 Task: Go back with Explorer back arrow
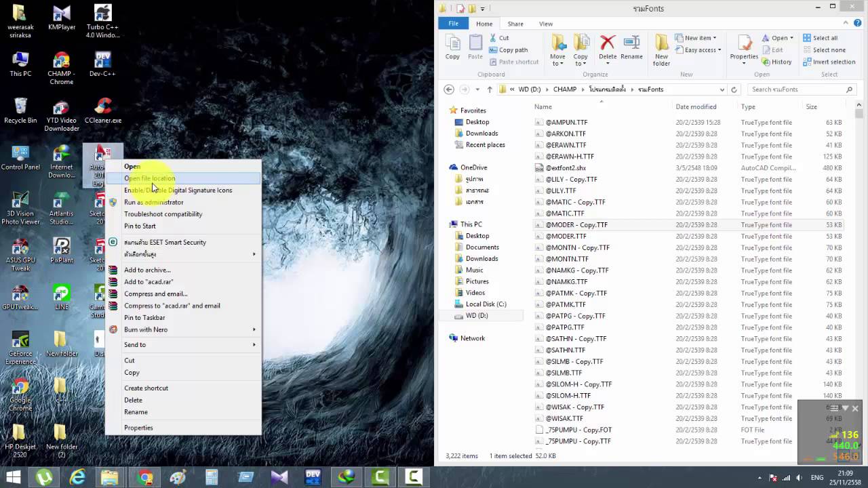pos(449,89)
